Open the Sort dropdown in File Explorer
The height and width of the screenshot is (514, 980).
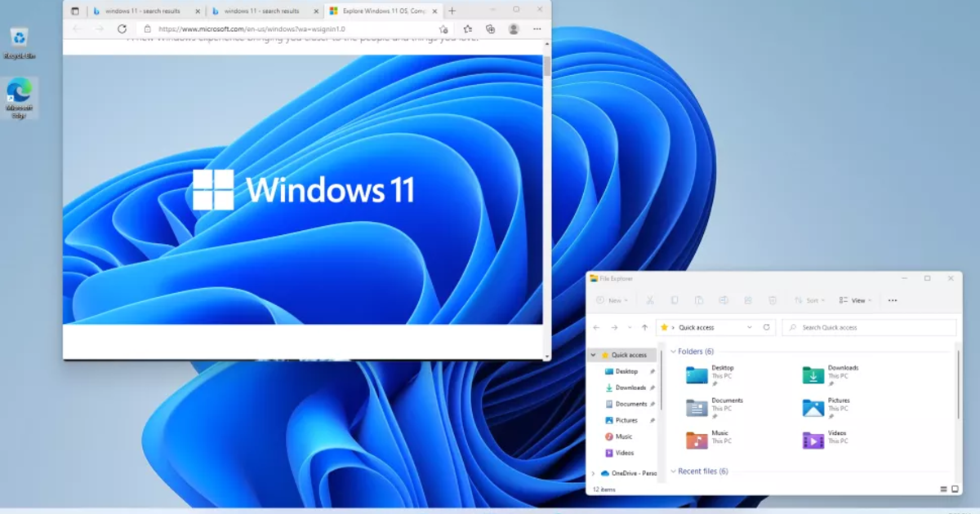(810, 300)
